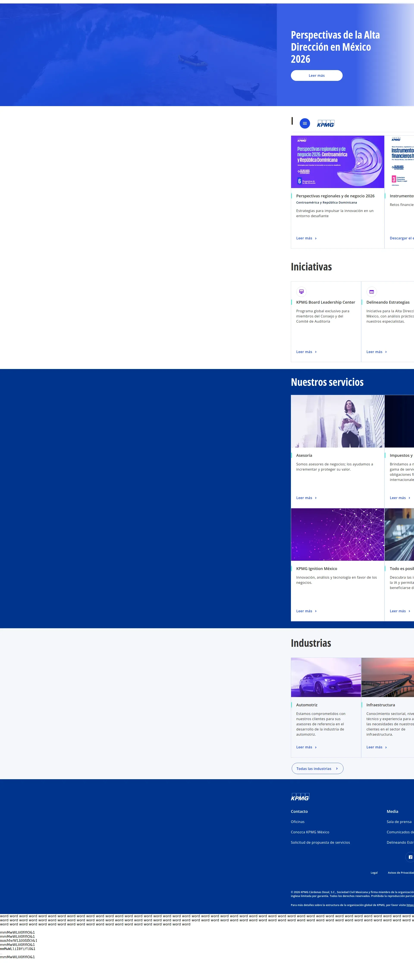
Task: Open the blue hamburger menu button
Action: [x=305, y=124]
